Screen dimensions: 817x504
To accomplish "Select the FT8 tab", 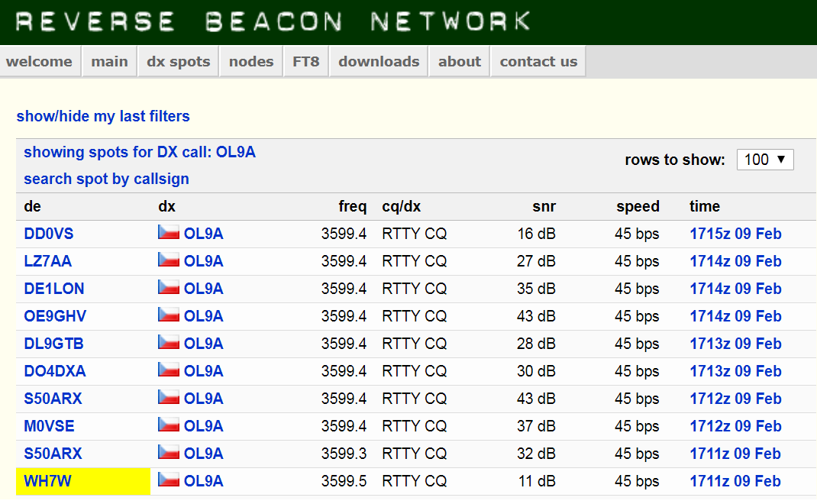I will (x=306, y=62).
